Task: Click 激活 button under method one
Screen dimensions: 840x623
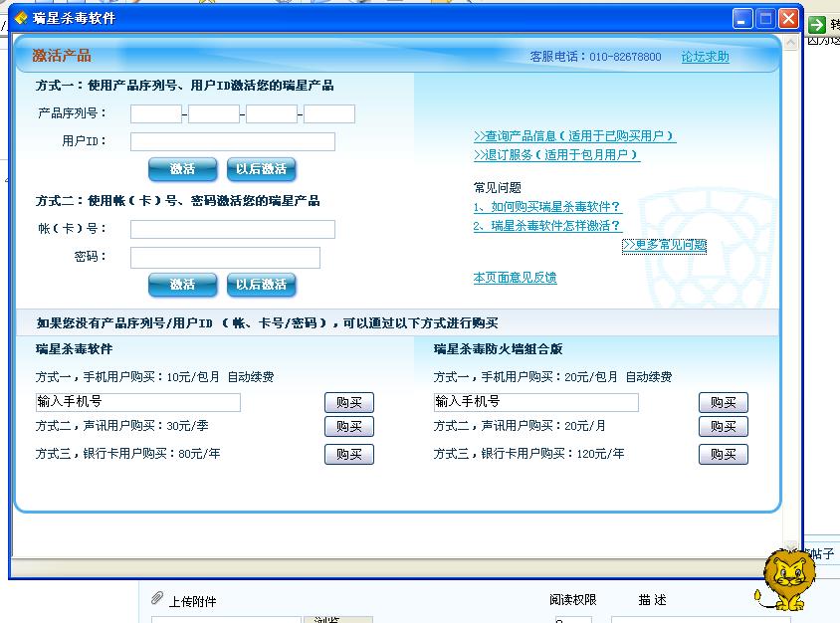Action: point(183,169)
